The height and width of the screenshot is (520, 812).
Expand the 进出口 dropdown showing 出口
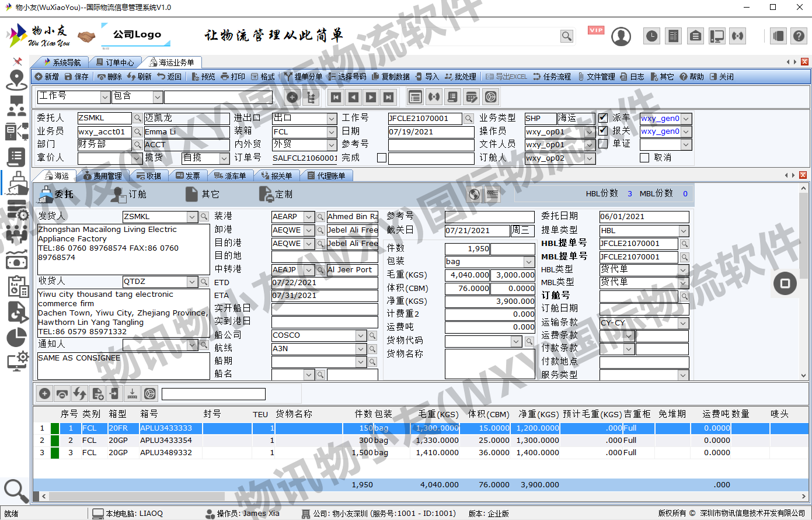click(332, 118)
